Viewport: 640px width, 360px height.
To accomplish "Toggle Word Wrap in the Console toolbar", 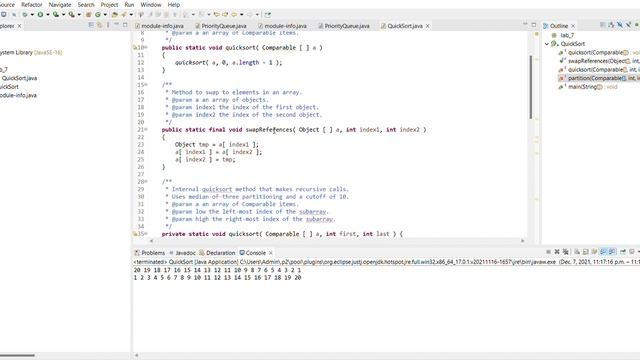I will tap(595, 252).
